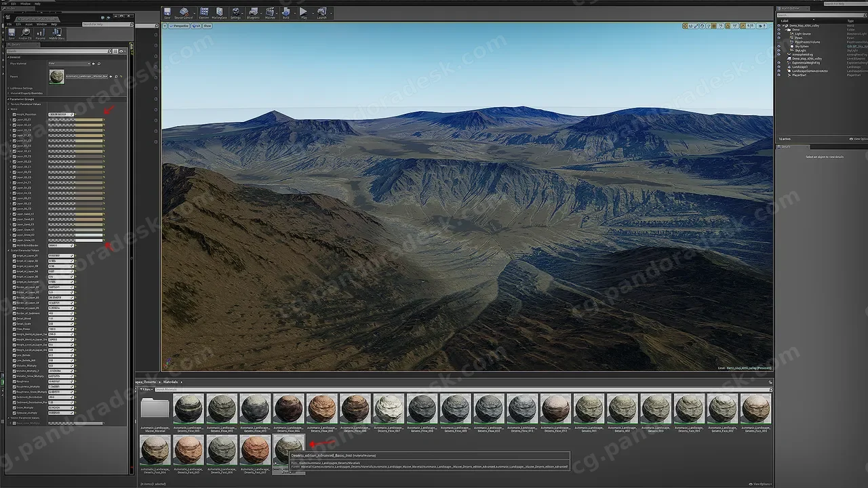868x488 pixels.
Task: Hide the Landscape2 actor using its eye
Action: [x=778, y=66]
